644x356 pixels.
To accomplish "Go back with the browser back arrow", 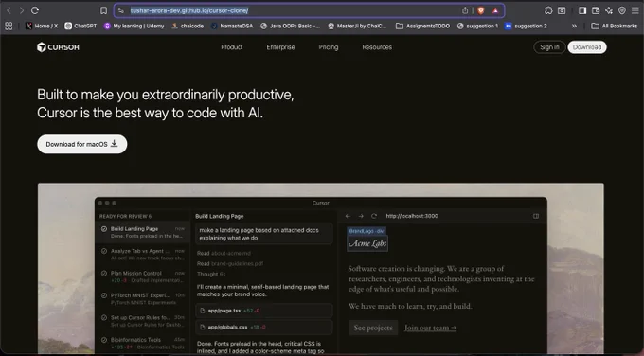I will click(x=9, y=10).
